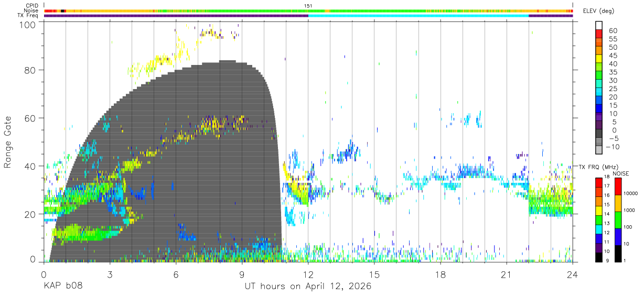
Task: Pick the blue swatch in NOISE colorbar
Action: click(x=618, y=236)
